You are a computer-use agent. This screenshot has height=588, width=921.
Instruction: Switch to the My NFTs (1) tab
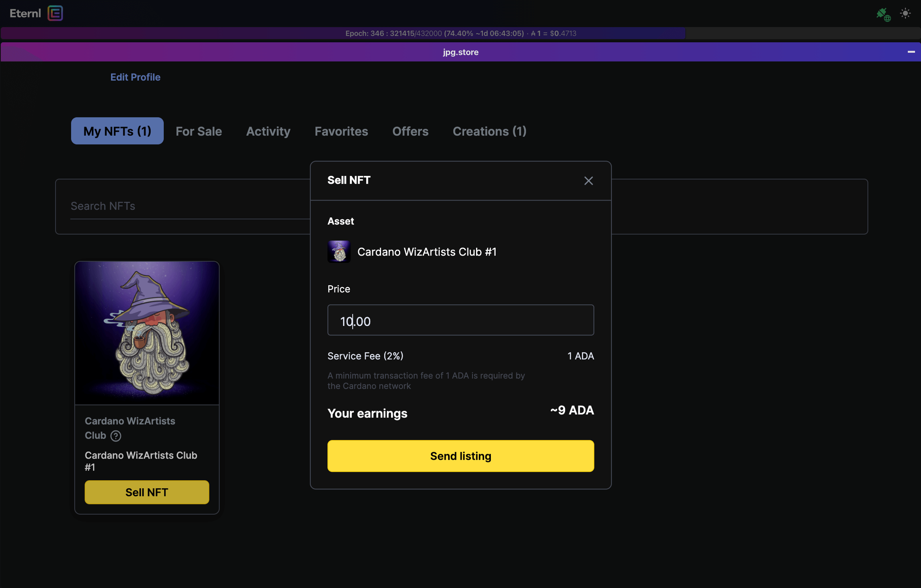click(117, 131)
